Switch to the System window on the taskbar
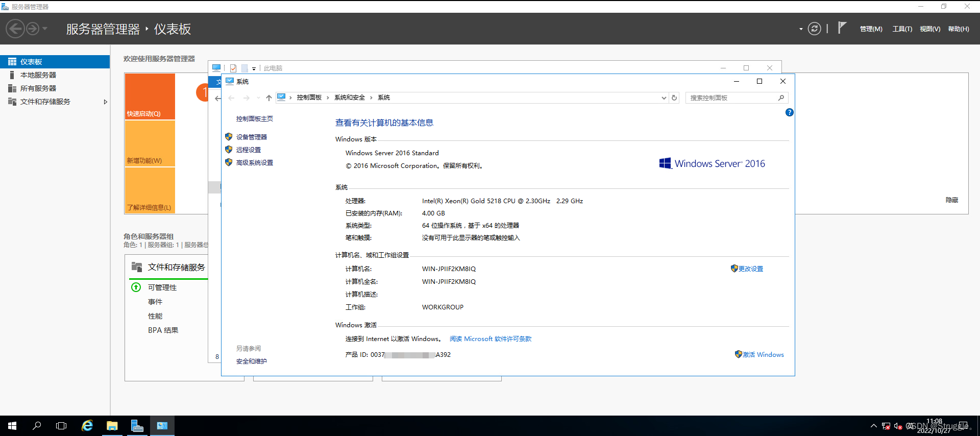The image size is (980, 436). (x=162, y=425)
